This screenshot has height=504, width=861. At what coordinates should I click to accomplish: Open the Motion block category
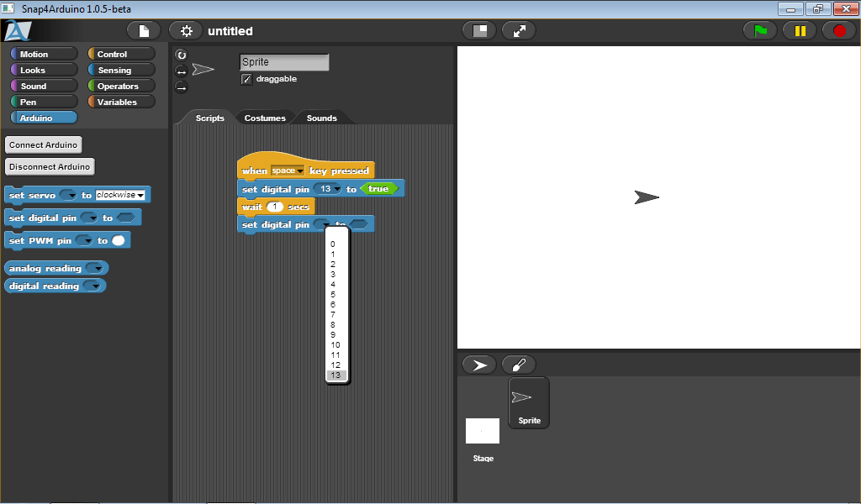coord(44,54)
